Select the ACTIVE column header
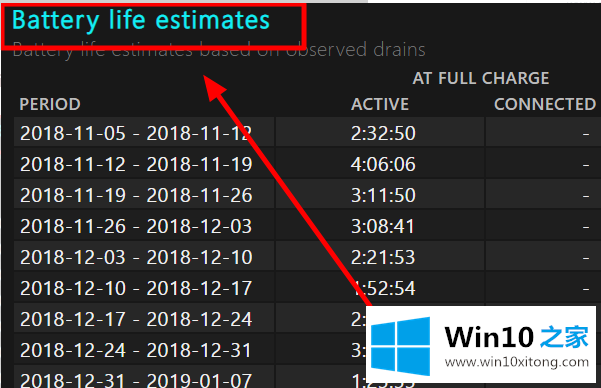This screenshot has width=601, height=388. [380, 104]
